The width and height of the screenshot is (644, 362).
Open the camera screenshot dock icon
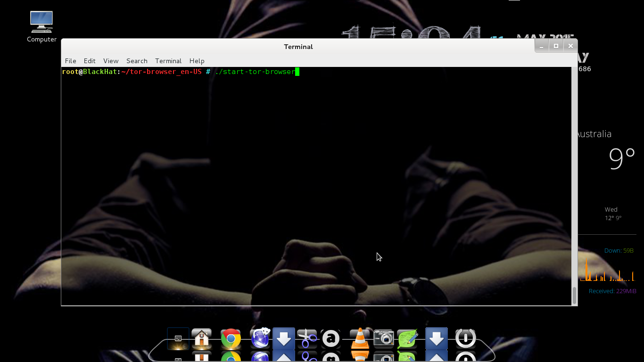[383, 338]
